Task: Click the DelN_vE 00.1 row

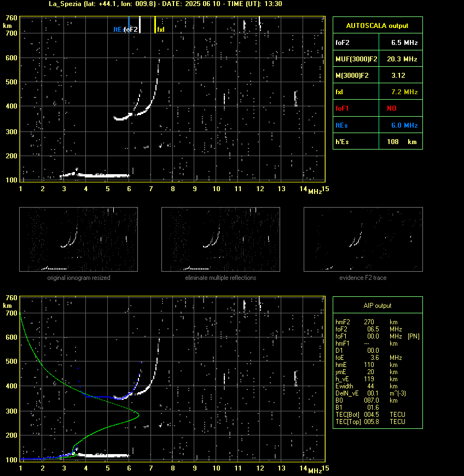Action: [370, 393]
